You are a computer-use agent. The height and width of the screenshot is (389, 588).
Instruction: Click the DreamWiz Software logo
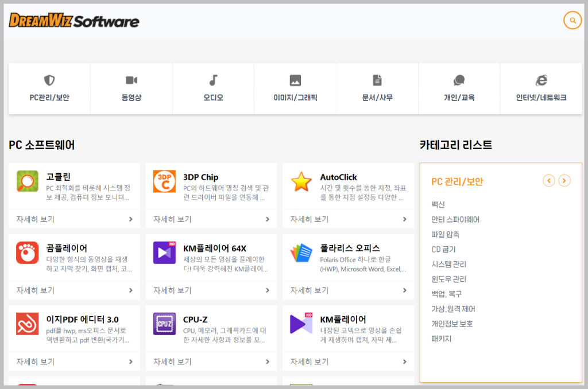click(74, 21)
